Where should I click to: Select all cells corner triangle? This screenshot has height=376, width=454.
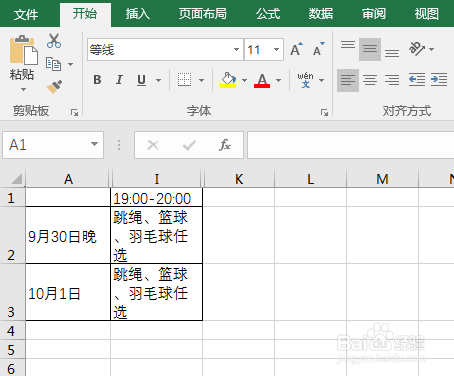[x=16, y=179]
